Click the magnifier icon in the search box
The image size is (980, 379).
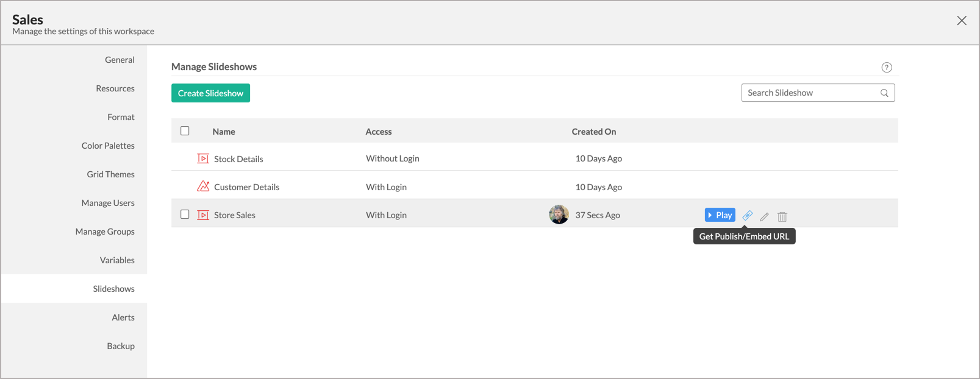884,93
